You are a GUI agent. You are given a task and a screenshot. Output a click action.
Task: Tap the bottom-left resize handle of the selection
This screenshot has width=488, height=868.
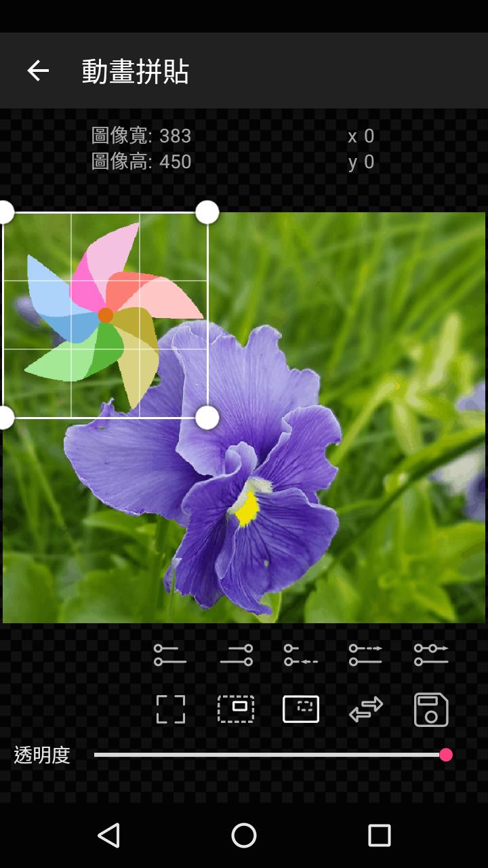(3, 418)
